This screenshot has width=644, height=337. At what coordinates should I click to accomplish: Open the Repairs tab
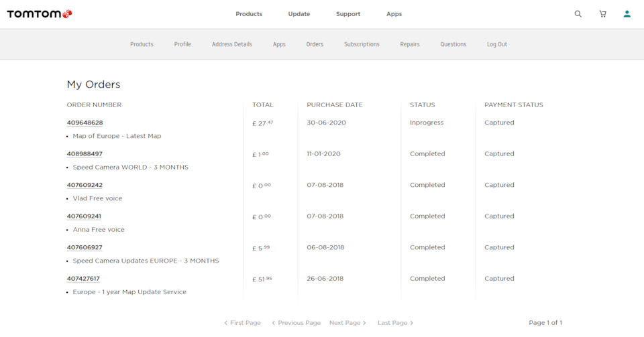tap(410, 44)
